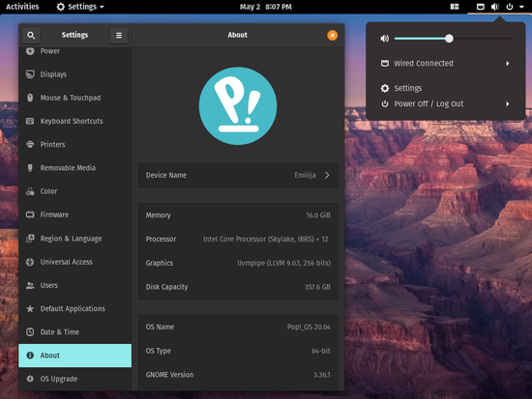532x399 pixels.
Task: Open the Device Name chevron
Action: [x=327, y=175]
